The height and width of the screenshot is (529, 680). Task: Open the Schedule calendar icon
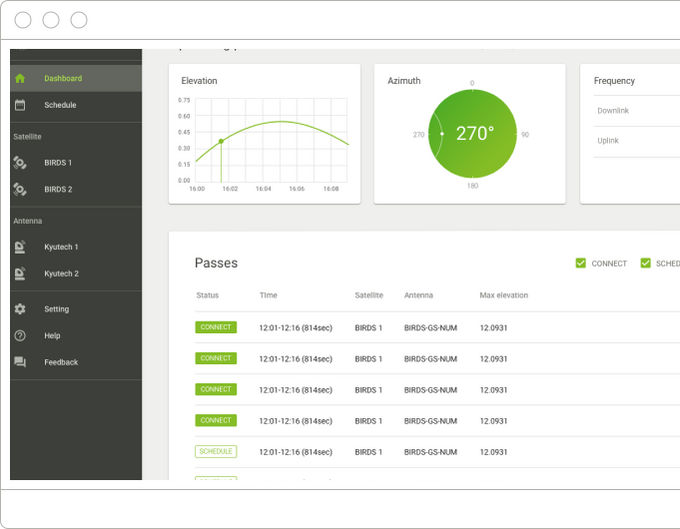[x=20, y=105]
